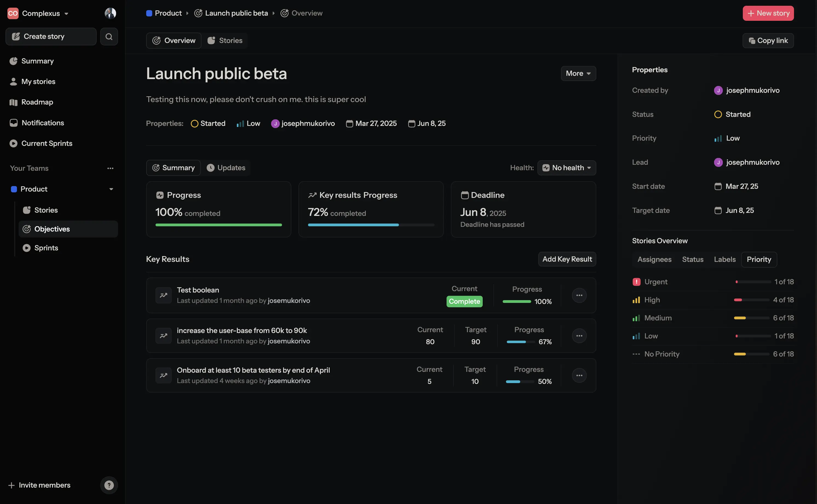
Task: Click the Copy link button
Action: tap(768, 40)
